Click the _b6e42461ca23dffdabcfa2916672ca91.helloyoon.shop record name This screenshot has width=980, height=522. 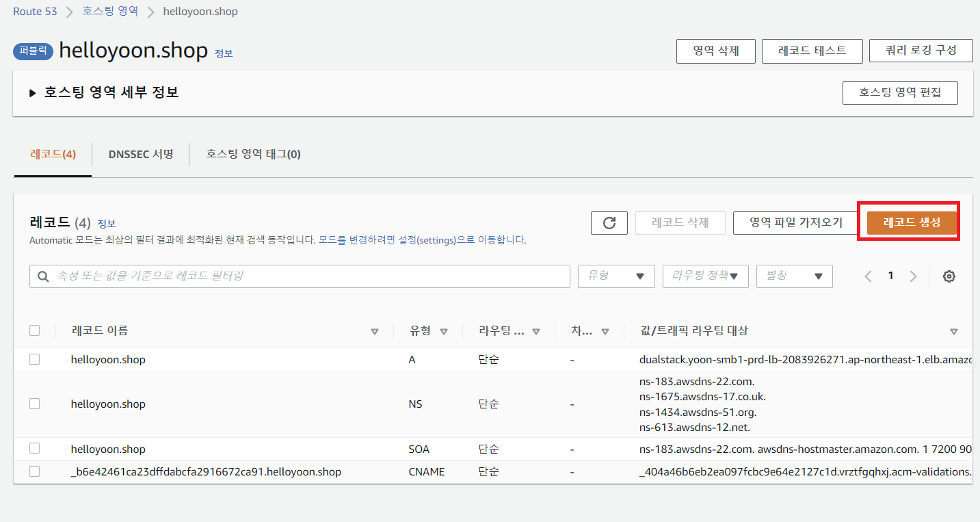[x=206, y=471]
